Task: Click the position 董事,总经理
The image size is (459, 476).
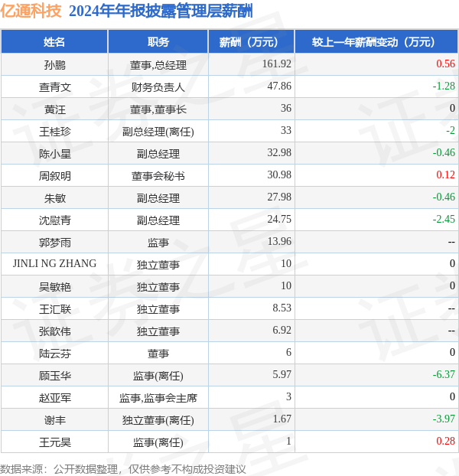Action: pyautogui.click(x=158, y=65)
